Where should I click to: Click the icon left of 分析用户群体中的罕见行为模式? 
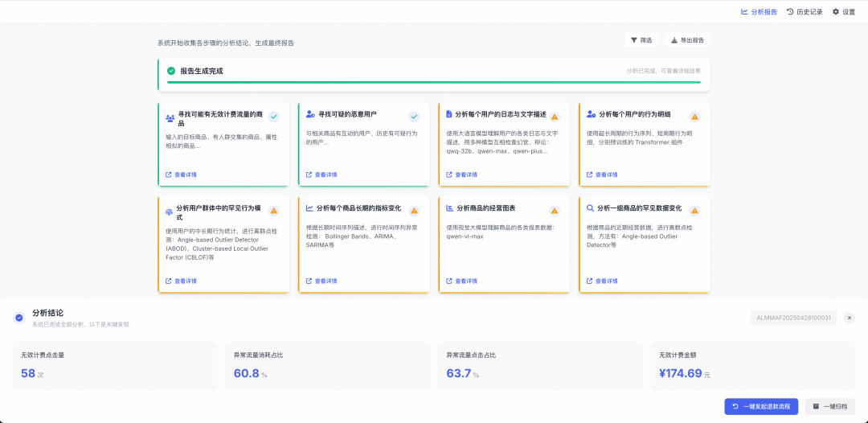click(x=170, y=212)
